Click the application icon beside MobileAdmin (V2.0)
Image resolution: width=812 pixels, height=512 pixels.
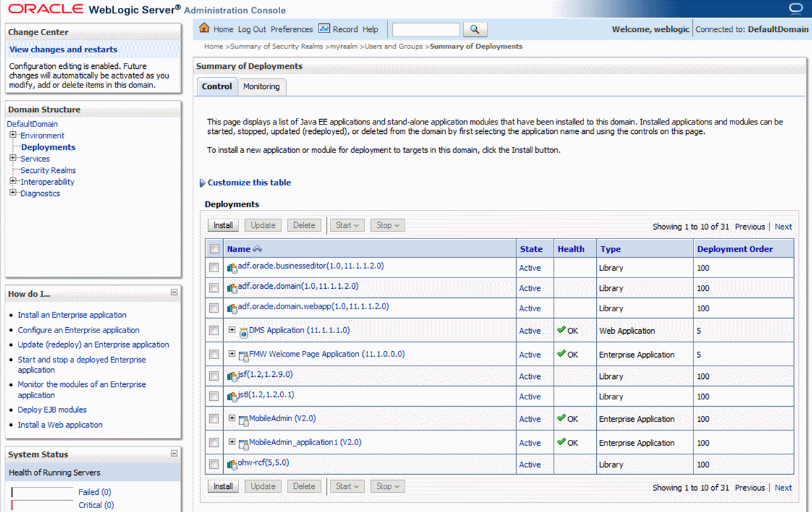244,421
